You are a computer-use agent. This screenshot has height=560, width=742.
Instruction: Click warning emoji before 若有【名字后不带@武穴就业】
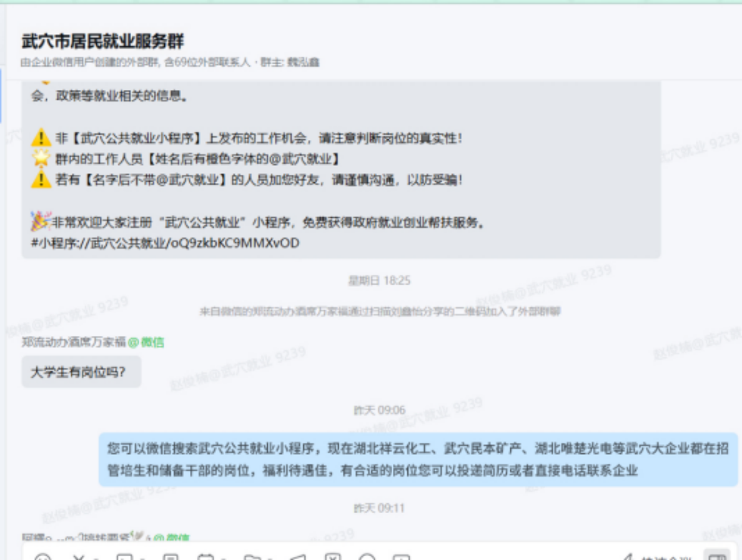coord(41,179)
